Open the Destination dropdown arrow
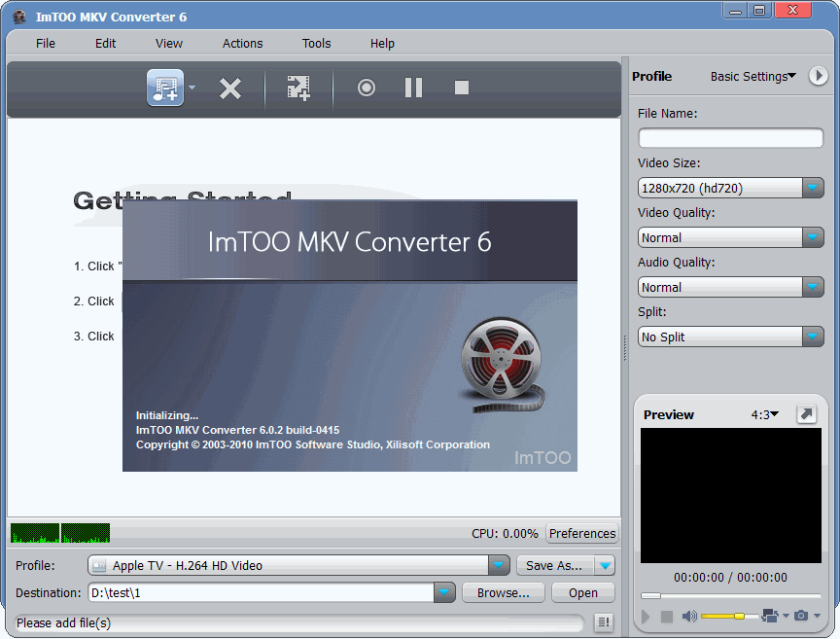Viewport: 840px width, 639px height. 444,593
